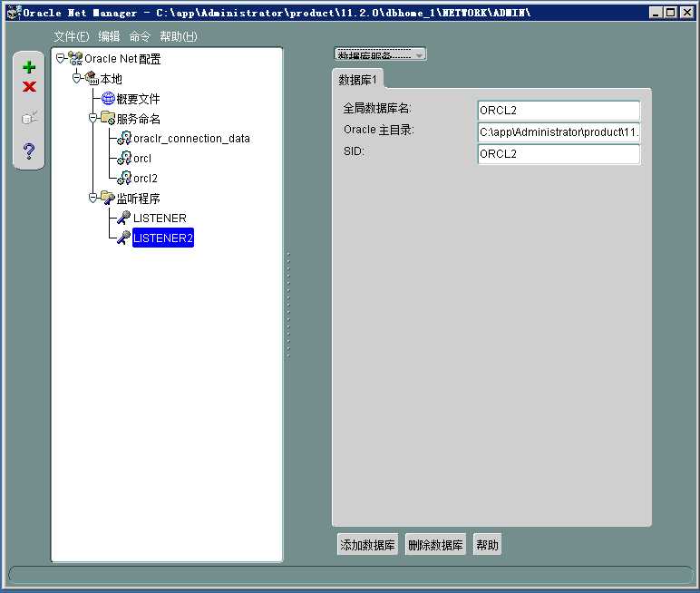Click the 概要文件 globe icon
The width and height of the screenshot is (700, 593).
[108, 99]
